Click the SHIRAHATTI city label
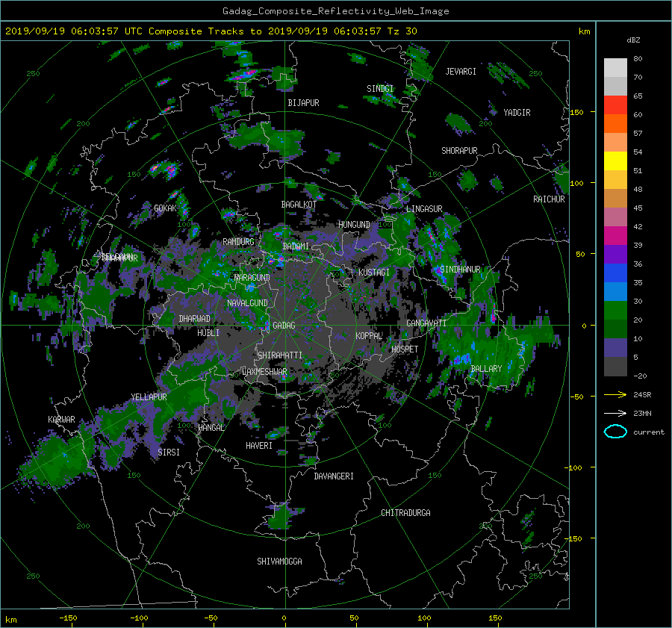 [x=280, y=355]
